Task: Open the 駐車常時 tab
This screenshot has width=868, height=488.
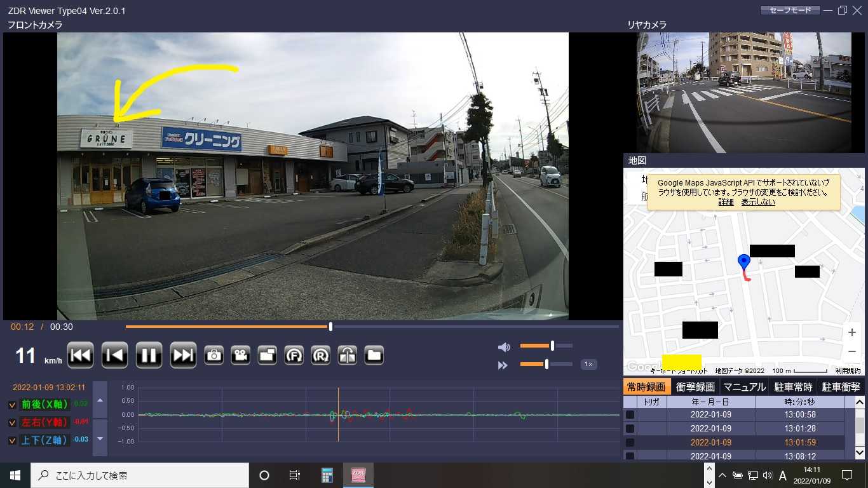Action: 793,387
